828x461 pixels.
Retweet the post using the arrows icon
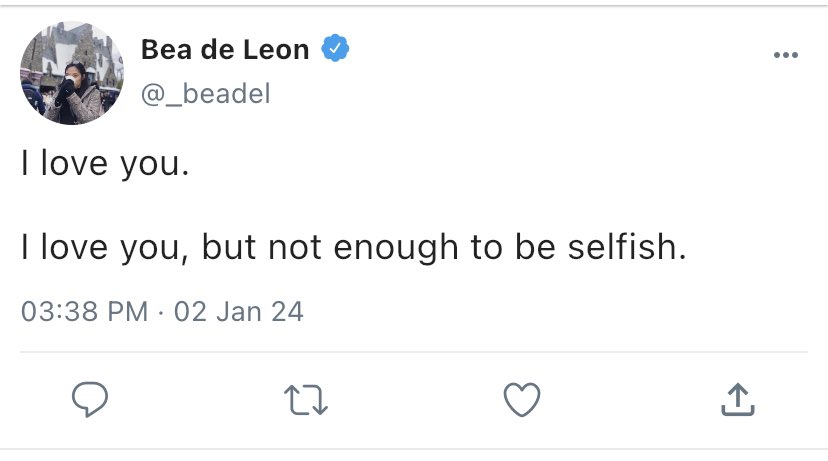[x=306, y=400]
